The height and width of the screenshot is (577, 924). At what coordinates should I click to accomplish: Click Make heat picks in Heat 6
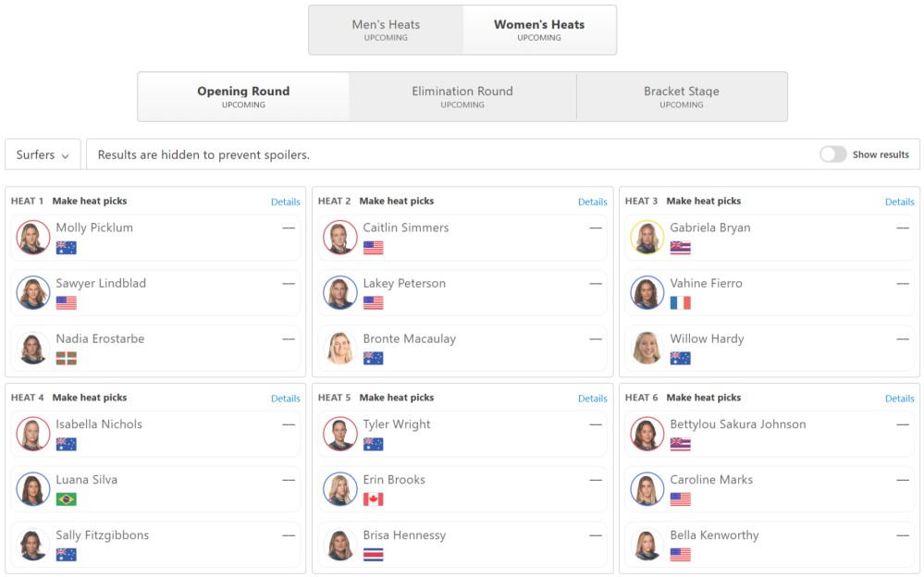[x=704, y=398]
